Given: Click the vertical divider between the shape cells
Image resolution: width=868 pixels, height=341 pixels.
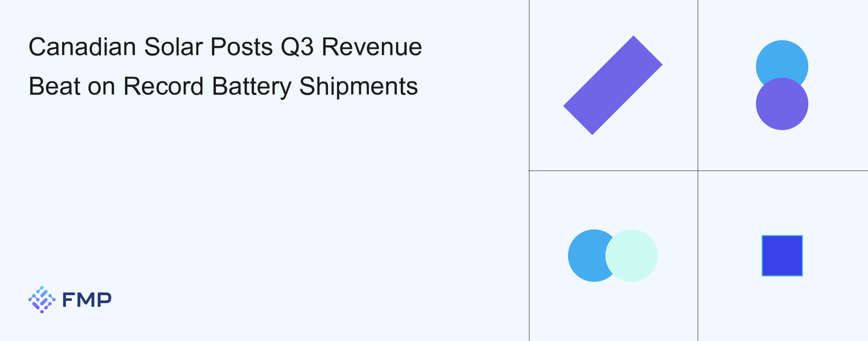Looking at the screenshot, I should pyautogui.click(x=698, y=101).
